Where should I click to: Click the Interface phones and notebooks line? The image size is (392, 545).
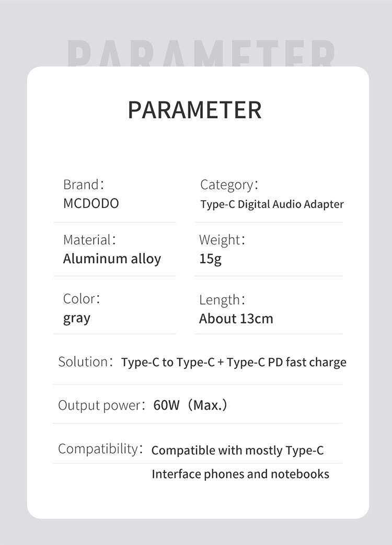[x=240, y=474]
